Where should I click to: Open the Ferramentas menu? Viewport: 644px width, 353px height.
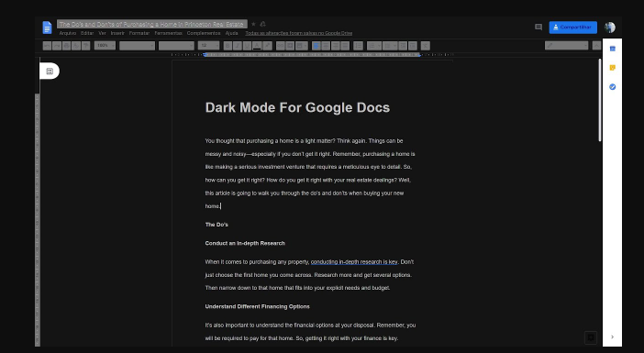[169, 33]
